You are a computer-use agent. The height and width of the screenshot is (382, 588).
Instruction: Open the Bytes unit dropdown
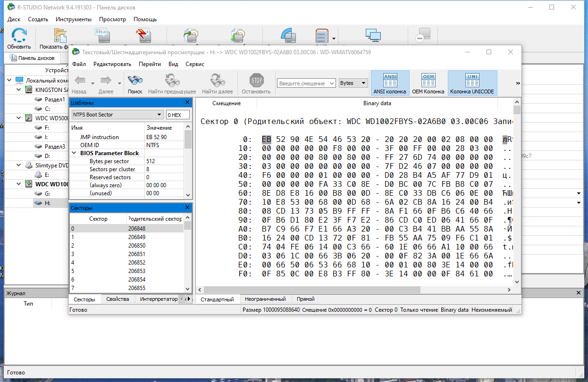353,83
